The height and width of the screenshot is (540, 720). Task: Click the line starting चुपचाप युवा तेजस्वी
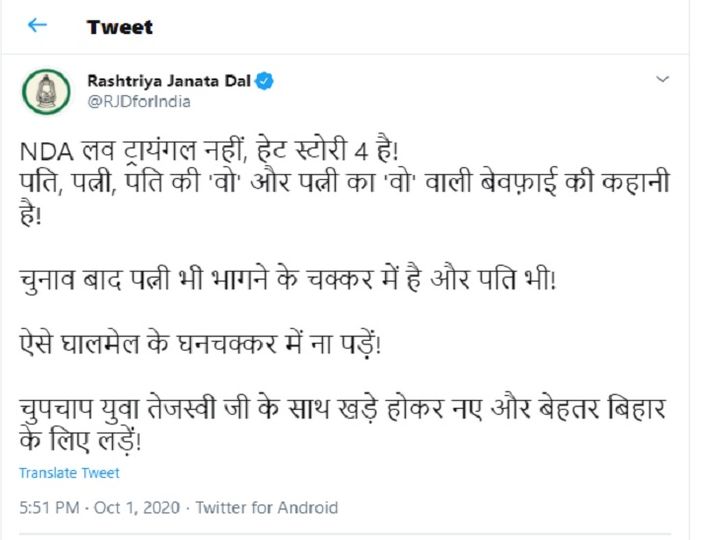[343, 408]
